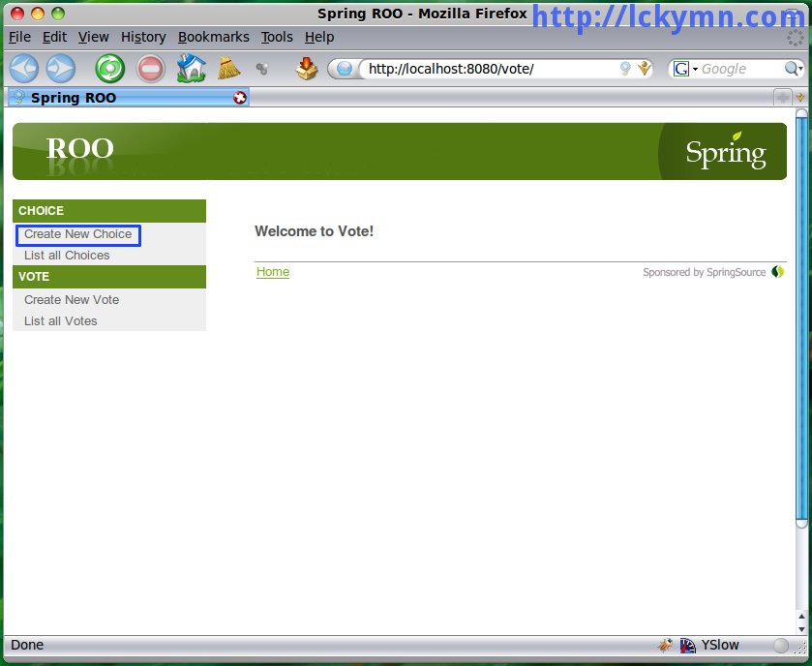The image size is (812, 666).
Task: Open the Edit menu
Action: click(54, 38)
